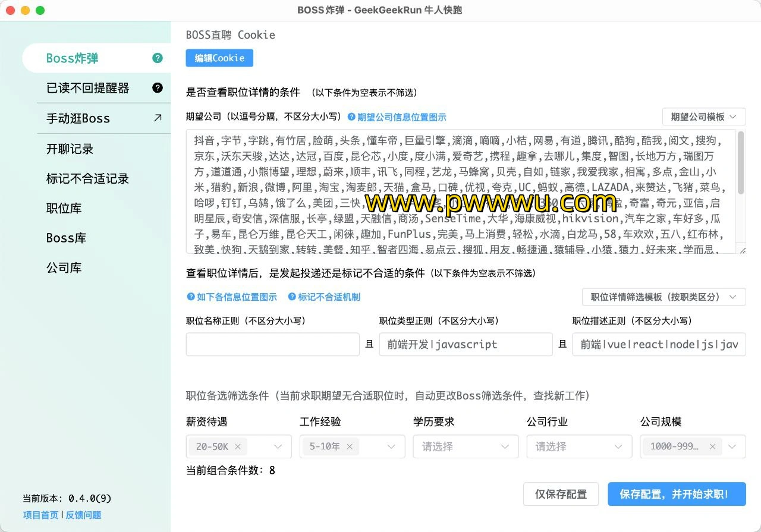Viewport: 761px width, 532px height.
Task: Remove the 1000-999 company size tag
Action: 712,446
